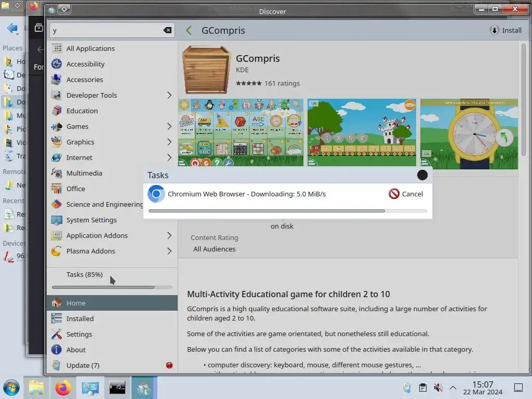Click the sidebar tasks progress bar

pos(112,287)
